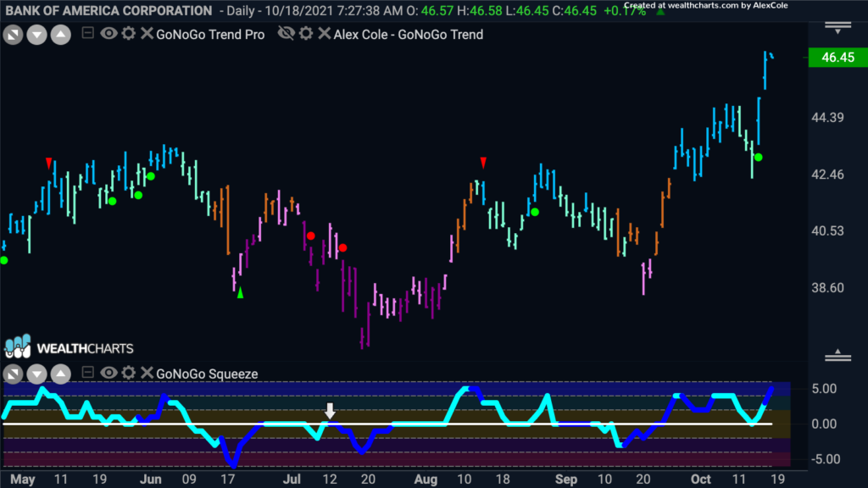Click the green dot marker in mid October

coord(759,158)
